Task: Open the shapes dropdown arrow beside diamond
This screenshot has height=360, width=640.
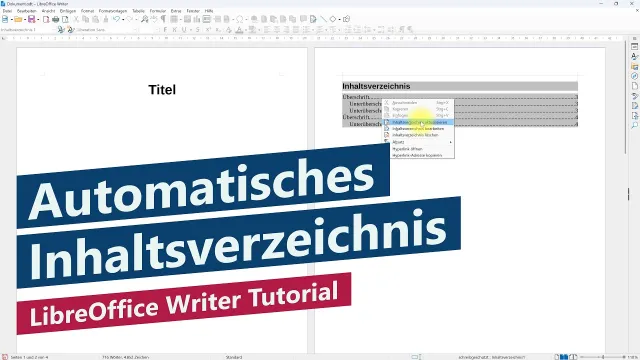Action: point(339,20)
